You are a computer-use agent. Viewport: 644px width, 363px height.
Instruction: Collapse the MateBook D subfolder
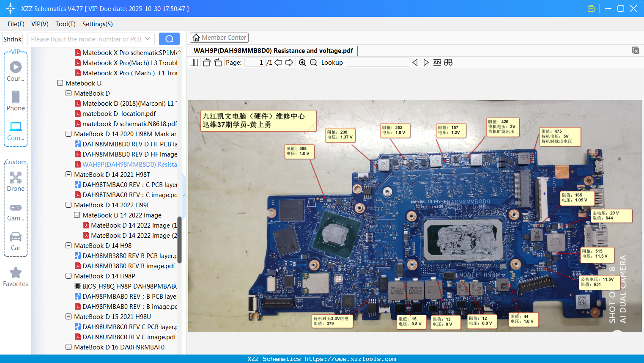[x=69, y=93]
